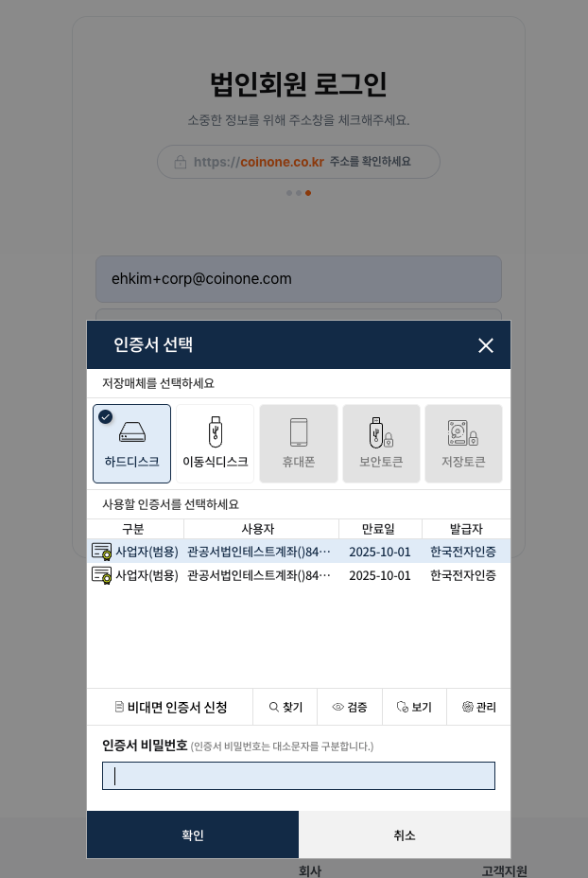The width and height of the screenshot is (588, 878).
Task: Click the 보기 view button
Action: click(415, 707)
